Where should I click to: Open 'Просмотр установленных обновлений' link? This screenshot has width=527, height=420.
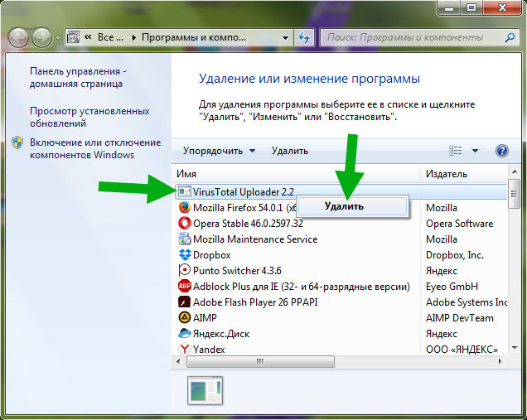(x=89, y=117)
